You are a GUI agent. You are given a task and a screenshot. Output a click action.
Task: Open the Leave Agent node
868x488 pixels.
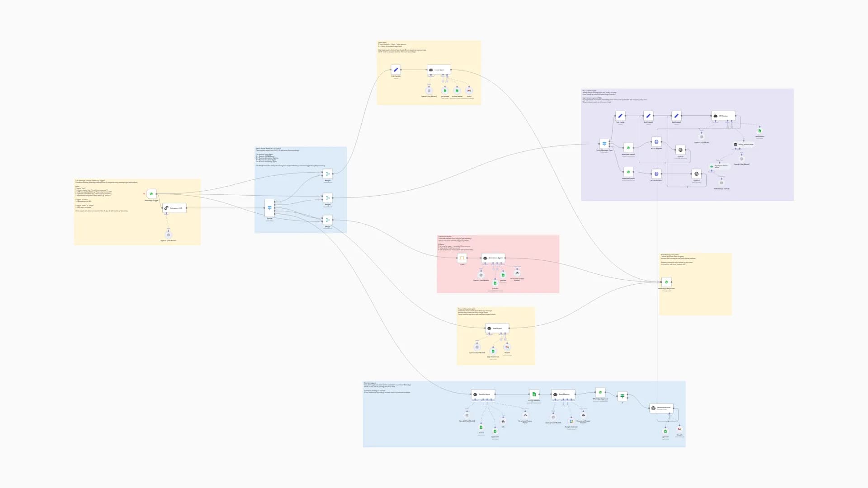click(x=439, y=70)
